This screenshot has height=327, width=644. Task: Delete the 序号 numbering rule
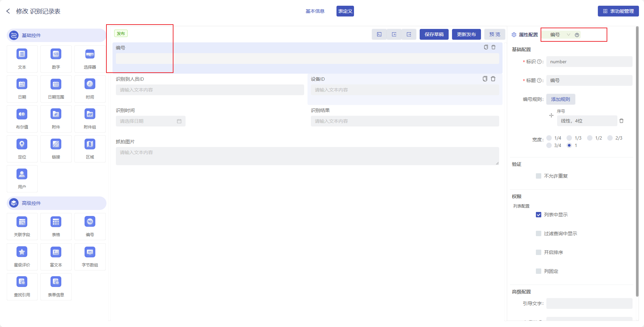[621, 121]
